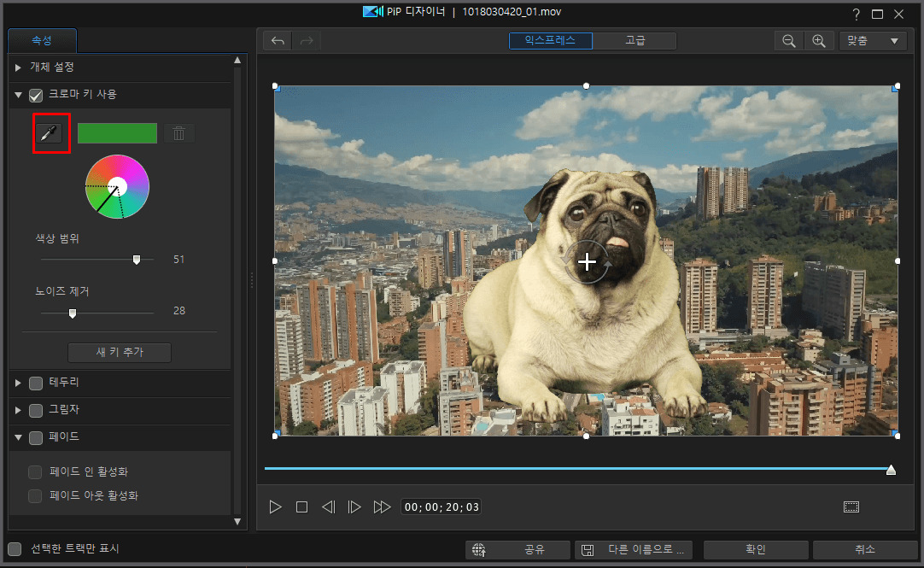
Task: Enable the 그림자 checkbox
Action: pyautogui.click(x=36, y=410)
